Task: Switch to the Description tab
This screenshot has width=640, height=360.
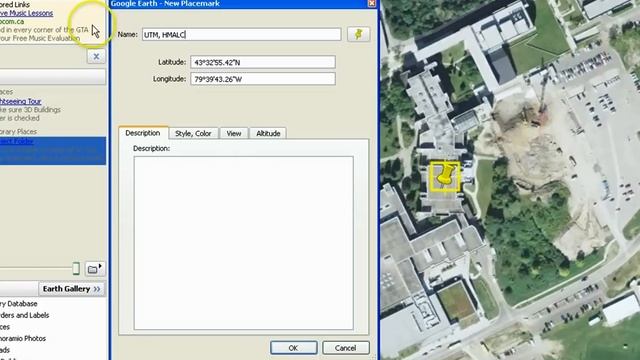Action: point(143,133)
